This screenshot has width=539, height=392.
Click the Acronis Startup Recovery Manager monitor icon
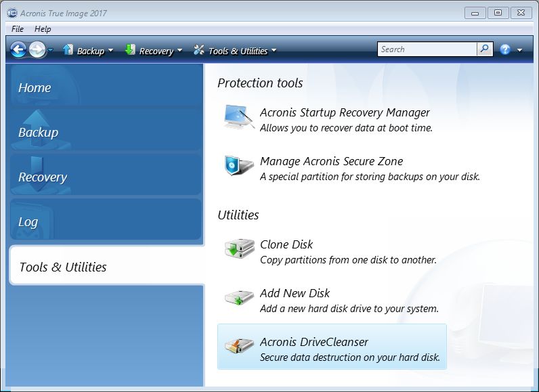pyautogui.click(x=239, y=118)
